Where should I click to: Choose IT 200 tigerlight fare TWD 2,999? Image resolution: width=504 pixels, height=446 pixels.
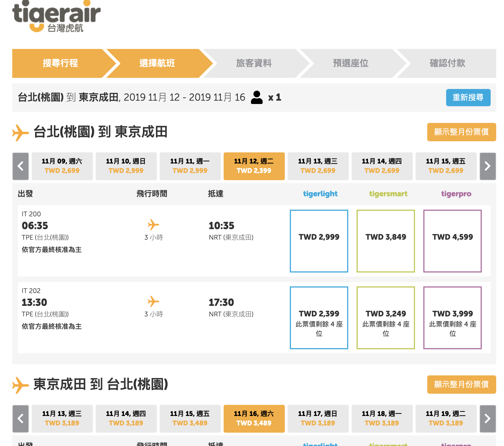(319, 241)
